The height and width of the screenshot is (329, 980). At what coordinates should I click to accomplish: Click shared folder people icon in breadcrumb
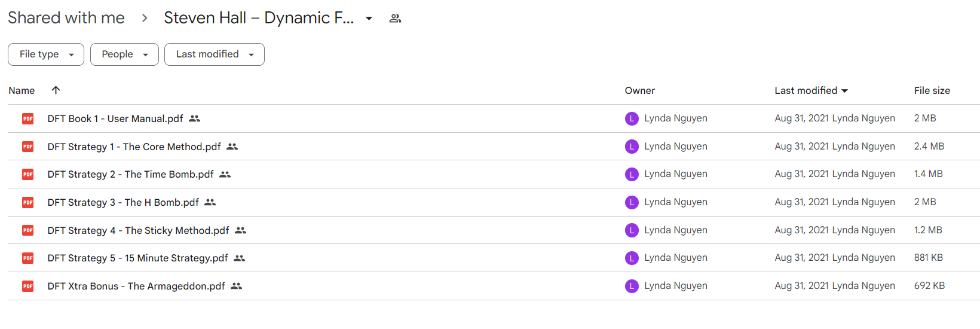coord(395,19)
